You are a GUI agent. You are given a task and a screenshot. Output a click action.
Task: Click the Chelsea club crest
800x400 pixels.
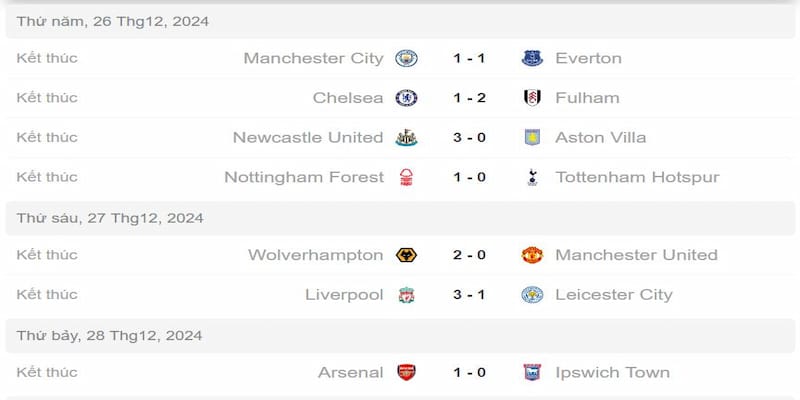pyautogui.click(x=406, y=98)
